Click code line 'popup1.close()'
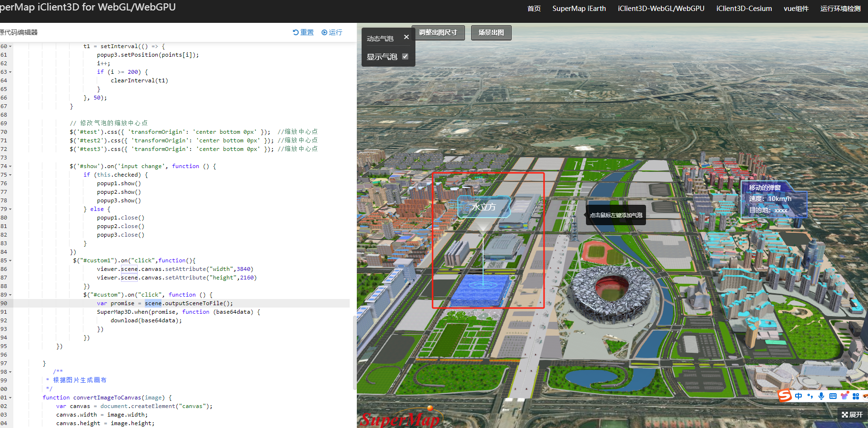 pos(121,218)
